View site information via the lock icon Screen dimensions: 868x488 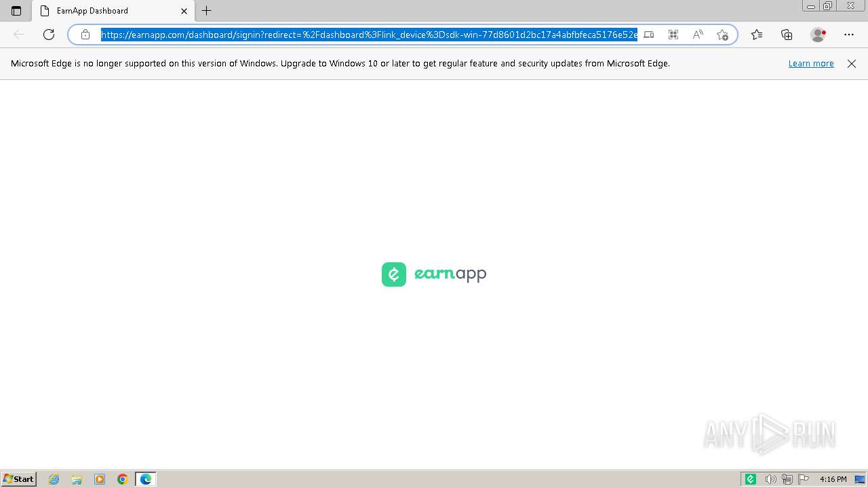[x=85, y=35]
